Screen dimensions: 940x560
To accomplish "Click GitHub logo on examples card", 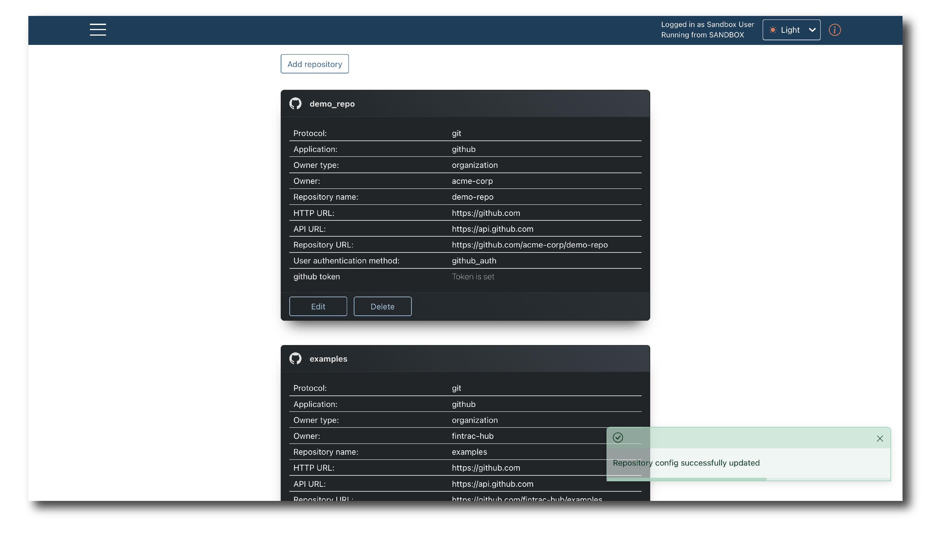I will 295,359.
